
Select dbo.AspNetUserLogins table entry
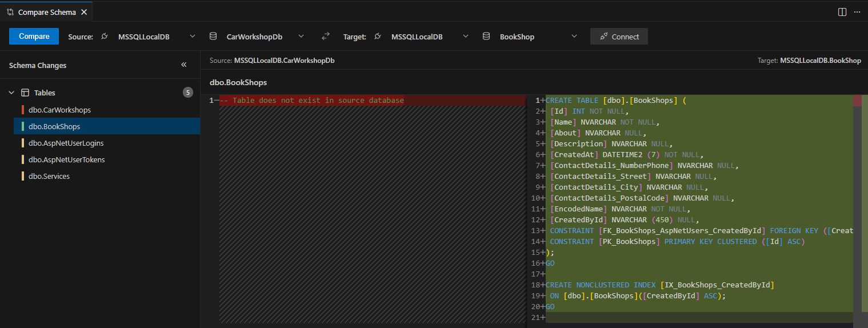(107, 143)
